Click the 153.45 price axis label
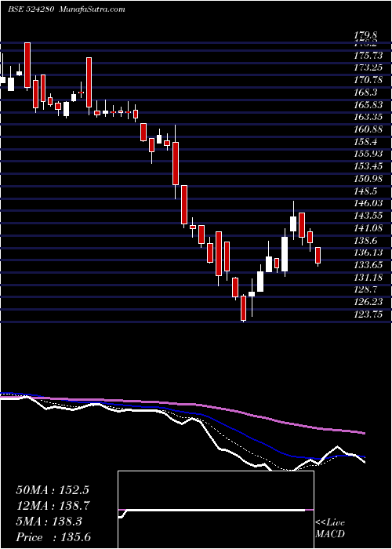The height and width of the screenshot is (549, 392). tap(368, 166)
